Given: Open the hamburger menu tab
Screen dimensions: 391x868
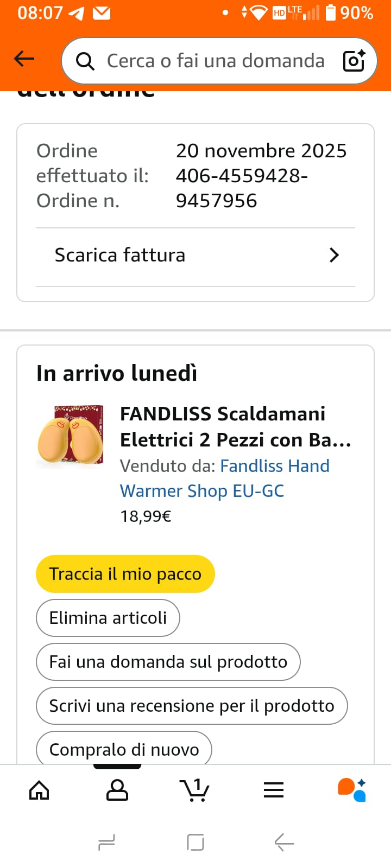Looking at the screenshot, I should coord(274,790).
